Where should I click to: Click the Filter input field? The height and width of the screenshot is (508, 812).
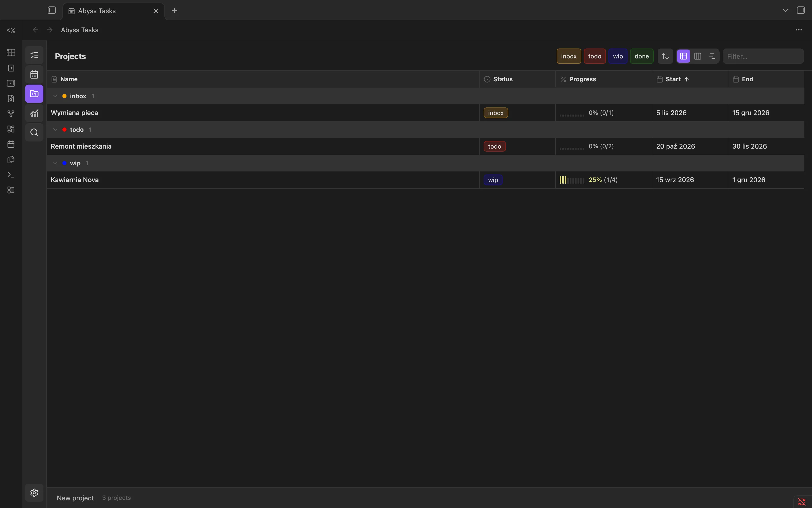point(763,56)
